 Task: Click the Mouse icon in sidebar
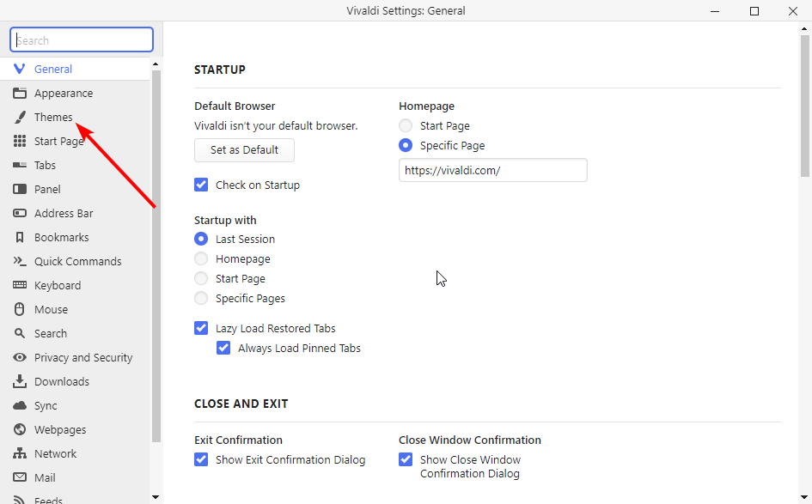pos(20,309)
